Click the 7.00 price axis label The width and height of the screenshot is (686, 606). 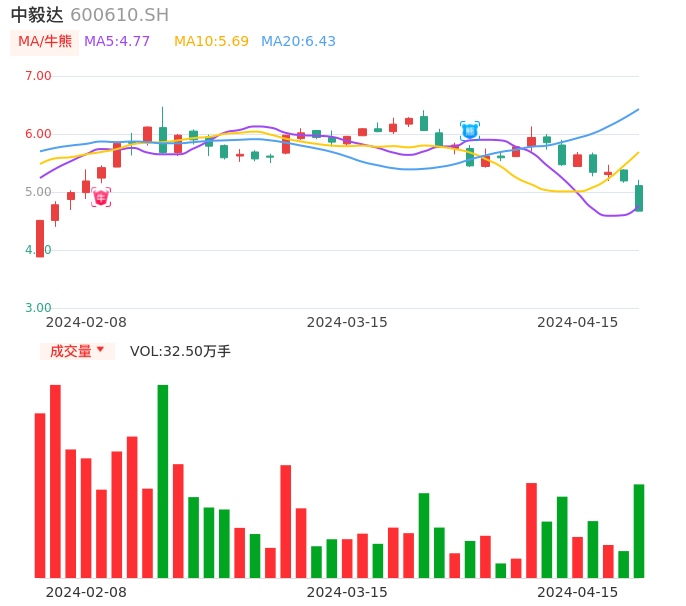(x=38, y=76)
